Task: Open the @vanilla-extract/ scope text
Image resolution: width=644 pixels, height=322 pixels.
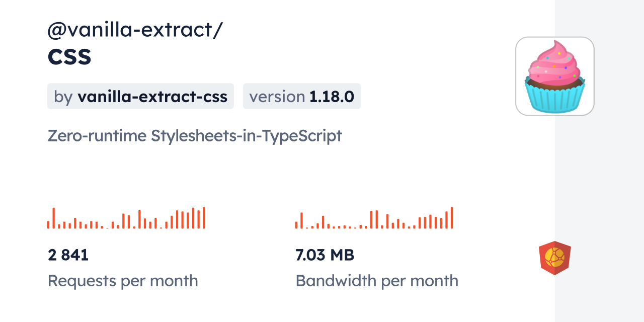Action: click(x=135, y=30)
